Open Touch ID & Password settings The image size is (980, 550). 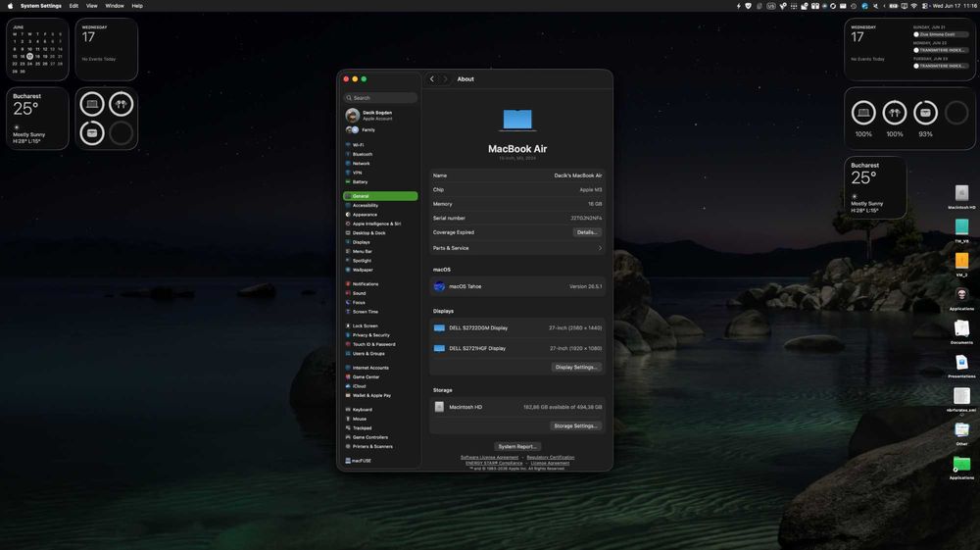point(380,344)
